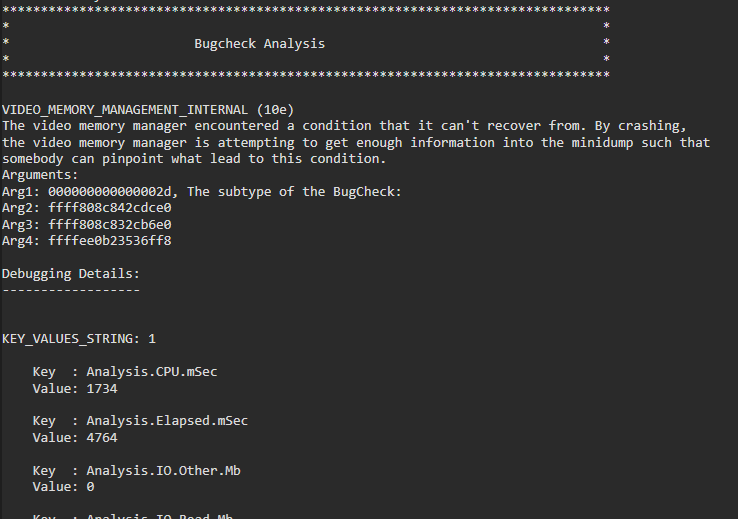Screen dimensions: 738x519
Task: Click "The subtype of the BugCheck:" text
Action: [x=293, y=191]
